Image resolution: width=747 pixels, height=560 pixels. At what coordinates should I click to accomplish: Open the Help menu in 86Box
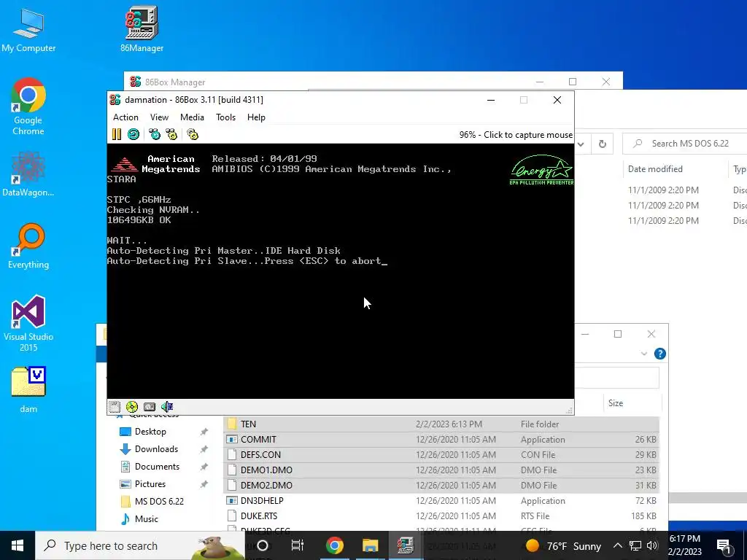point(256,117)
